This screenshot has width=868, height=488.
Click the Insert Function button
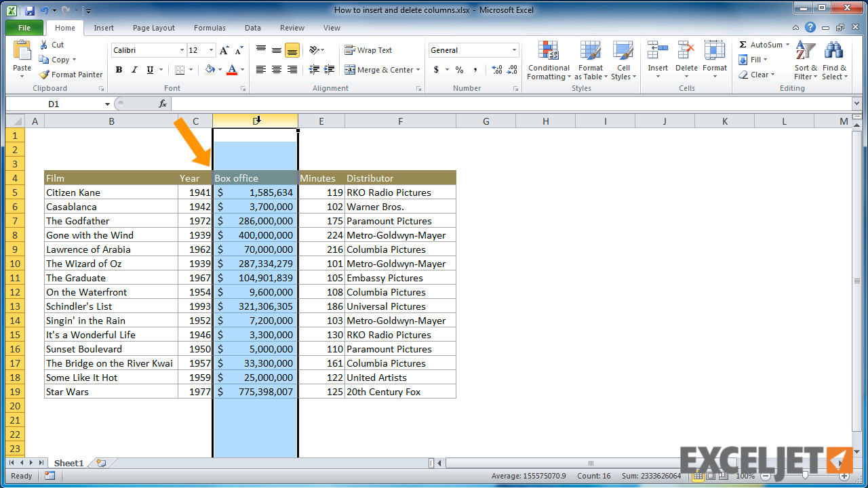tap(161, 103)
